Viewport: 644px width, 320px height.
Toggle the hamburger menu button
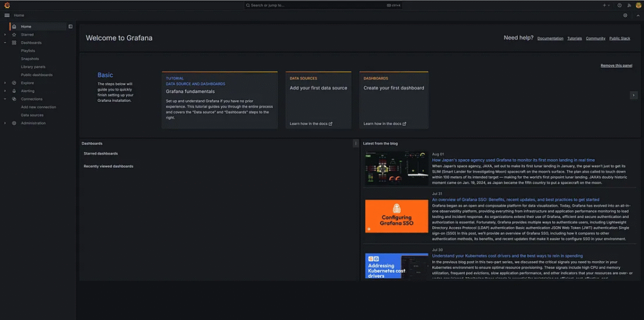click(7, 15)
